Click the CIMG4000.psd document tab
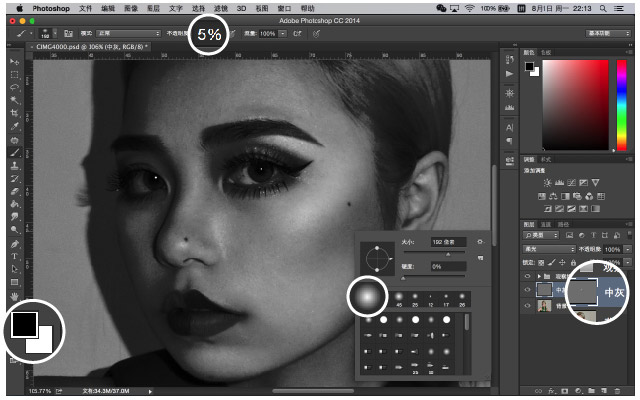 point(88,46)
